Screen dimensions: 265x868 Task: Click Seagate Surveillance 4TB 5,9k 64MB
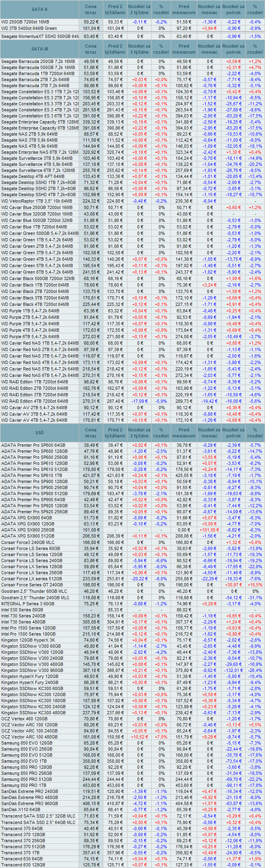click(x=37, y=165)
